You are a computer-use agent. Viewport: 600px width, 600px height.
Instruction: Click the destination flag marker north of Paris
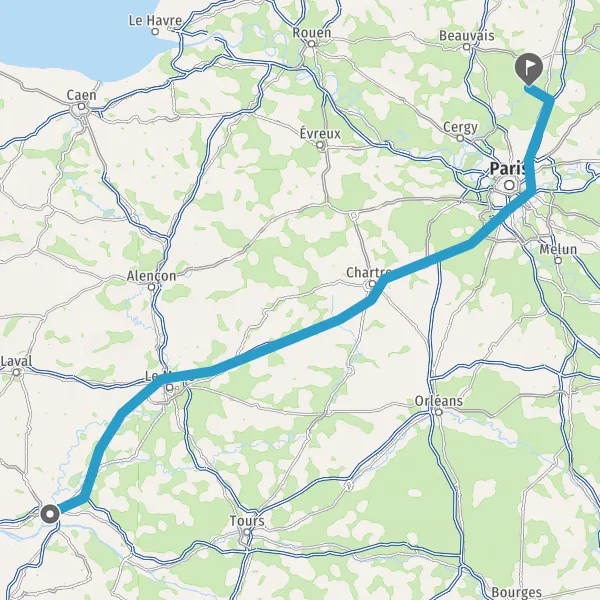tap(528, 69)
